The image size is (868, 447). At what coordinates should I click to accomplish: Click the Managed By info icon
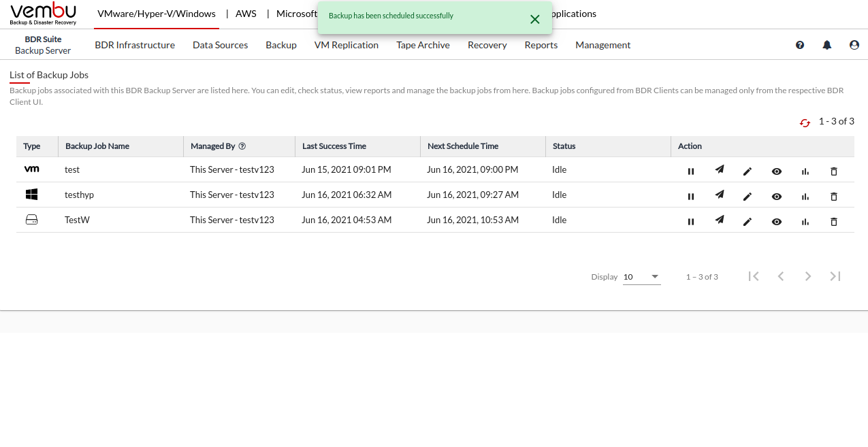tap(242, 146)
